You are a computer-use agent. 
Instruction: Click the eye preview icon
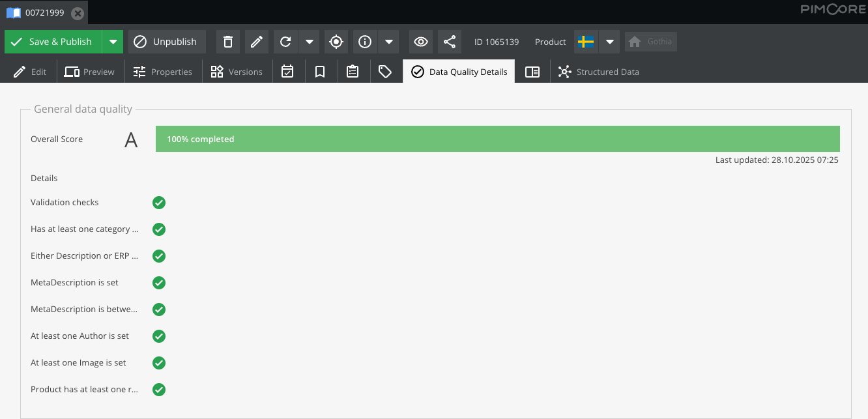click(x=421, y=42)
